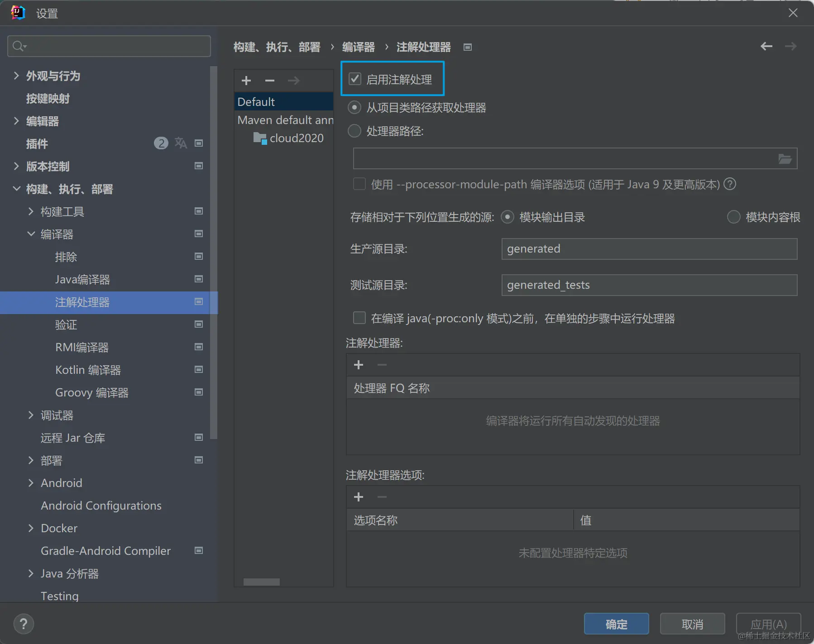The image size is (814, 644).
Task: Select 从项目类路径获取处理器 radio button
Action: [354, 108]
